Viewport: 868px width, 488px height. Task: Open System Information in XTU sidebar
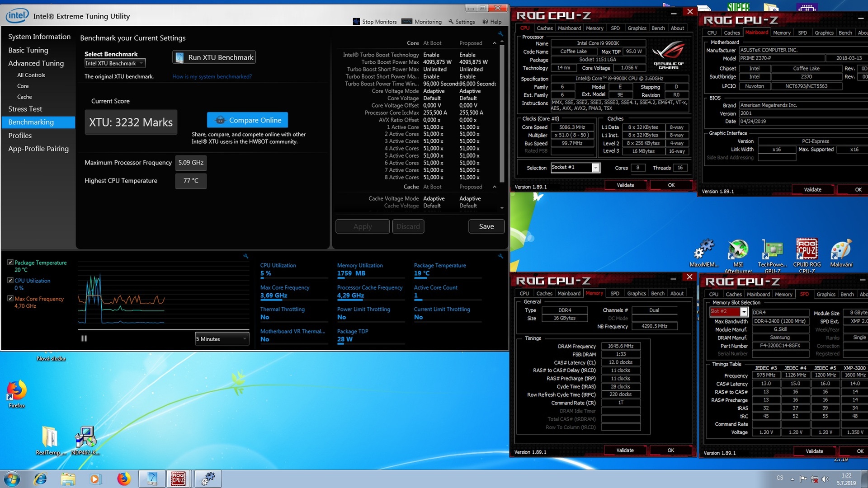pos(39,37)
